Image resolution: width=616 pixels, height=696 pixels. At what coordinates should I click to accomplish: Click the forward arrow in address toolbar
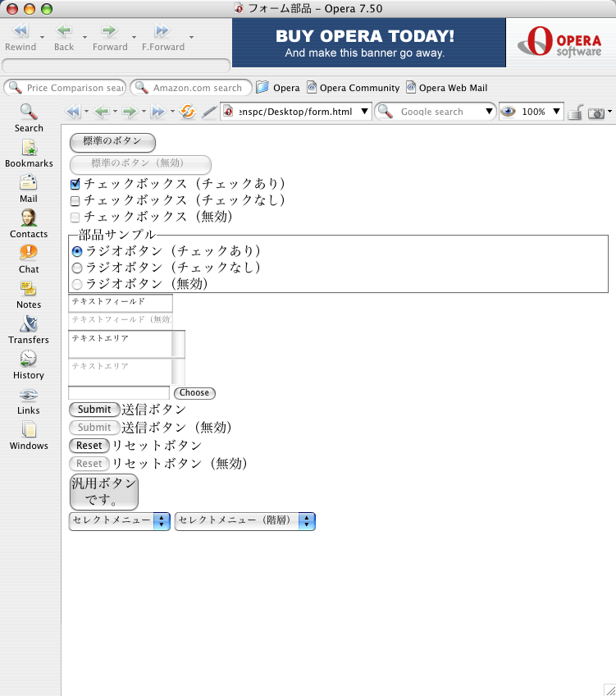[x=130, y=112]
